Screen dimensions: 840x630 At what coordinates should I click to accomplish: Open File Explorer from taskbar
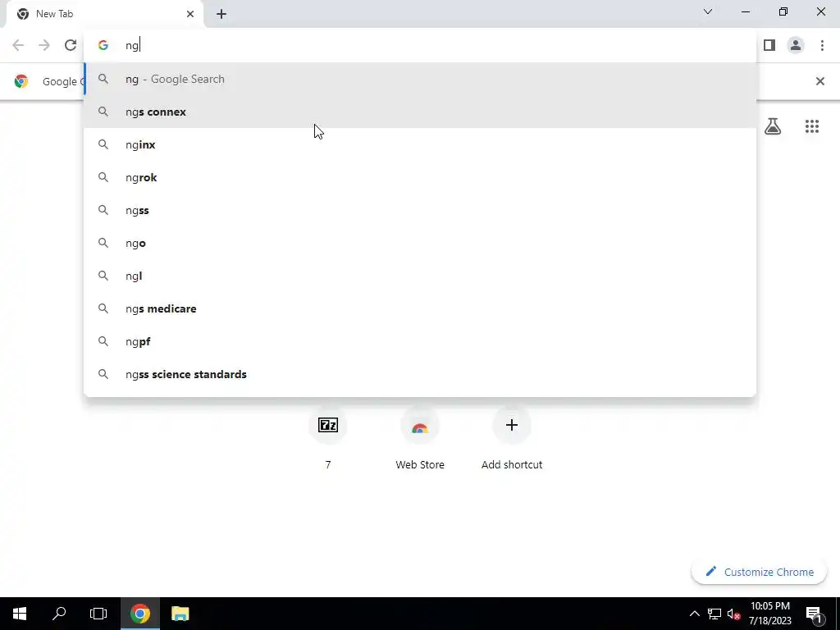tap(180, 614)
